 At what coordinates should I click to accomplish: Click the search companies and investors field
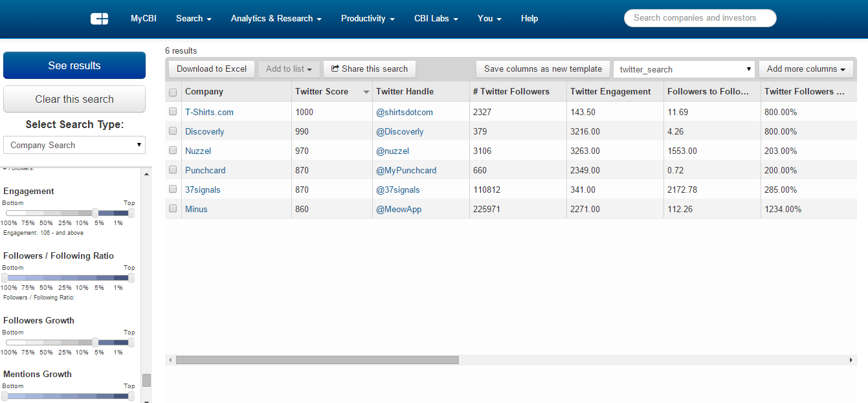pyautogui.click(x=700, y=18)
